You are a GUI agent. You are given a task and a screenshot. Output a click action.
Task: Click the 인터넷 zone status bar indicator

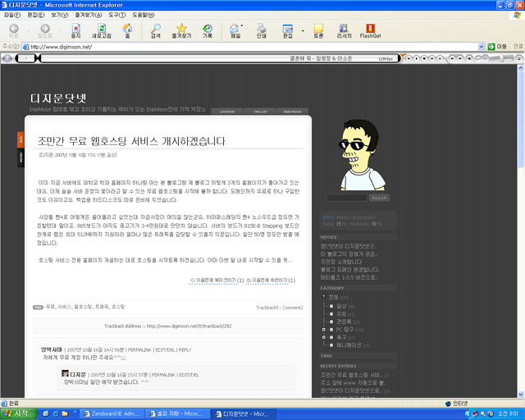pos(457,404)
